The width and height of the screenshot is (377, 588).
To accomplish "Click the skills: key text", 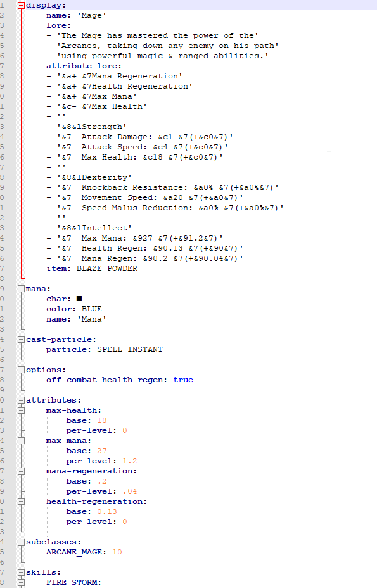I will (43, 572).
